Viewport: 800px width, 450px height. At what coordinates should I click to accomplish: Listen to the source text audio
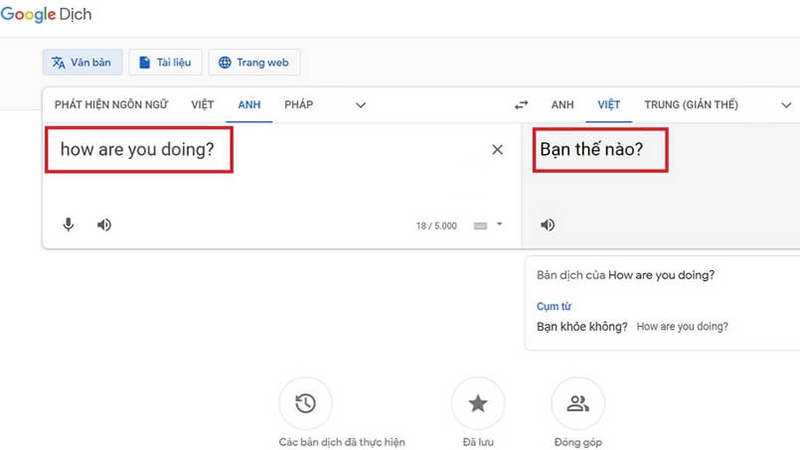click(x=104, y=225)
